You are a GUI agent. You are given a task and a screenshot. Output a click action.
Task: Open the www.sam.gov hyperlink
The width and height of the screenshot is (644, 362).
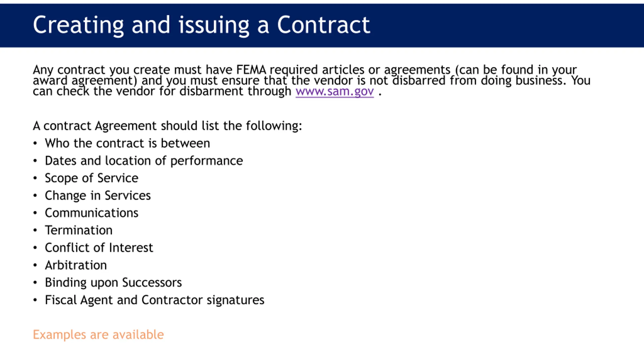click(x=335, y=92)
